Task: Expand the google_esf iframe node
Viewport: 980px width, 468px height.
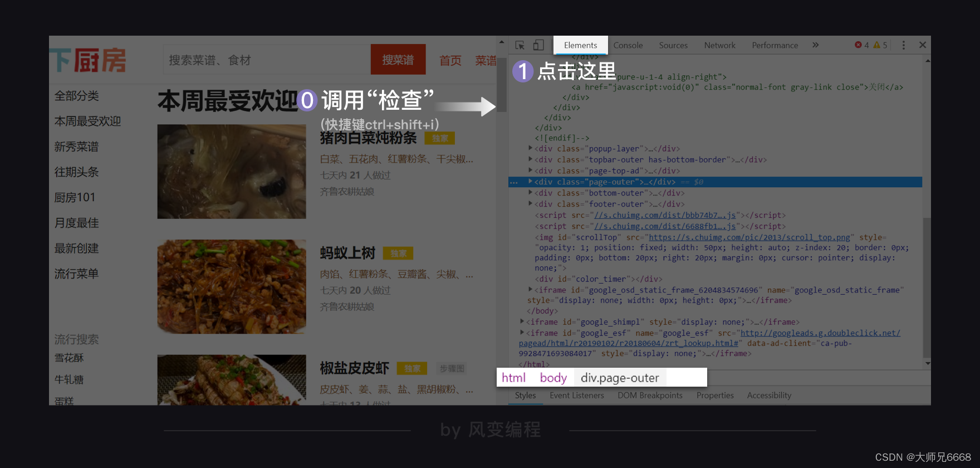Action: click(522, 333)
